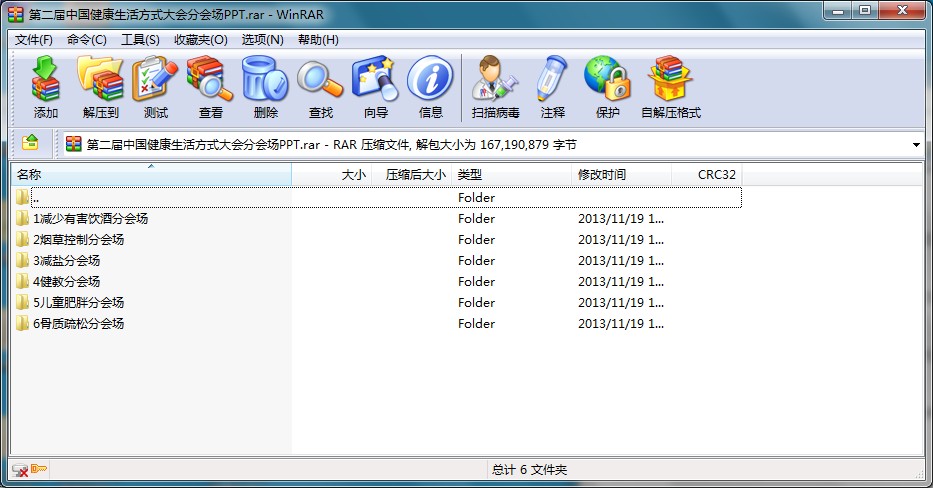Click the 保护 (Protect) lock icon
The image size is (933, 488).
point(607,79)
